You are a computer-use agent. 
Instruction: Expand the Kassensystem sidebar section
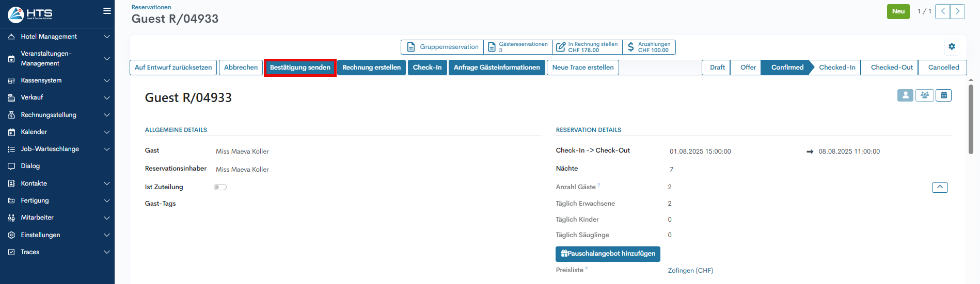[x=57, y=80]
